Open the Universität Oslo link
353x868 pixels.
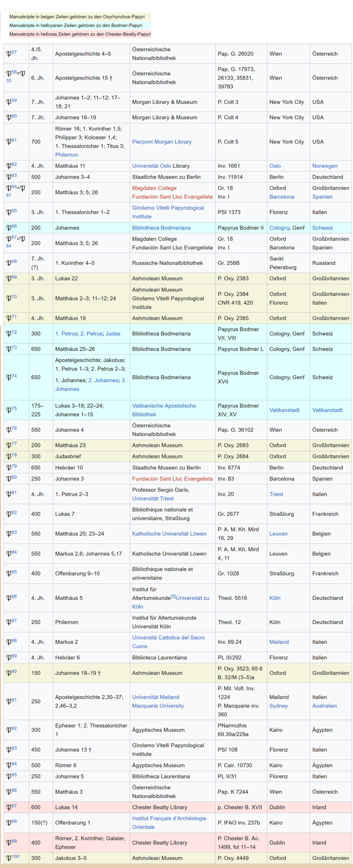point(151,166)
